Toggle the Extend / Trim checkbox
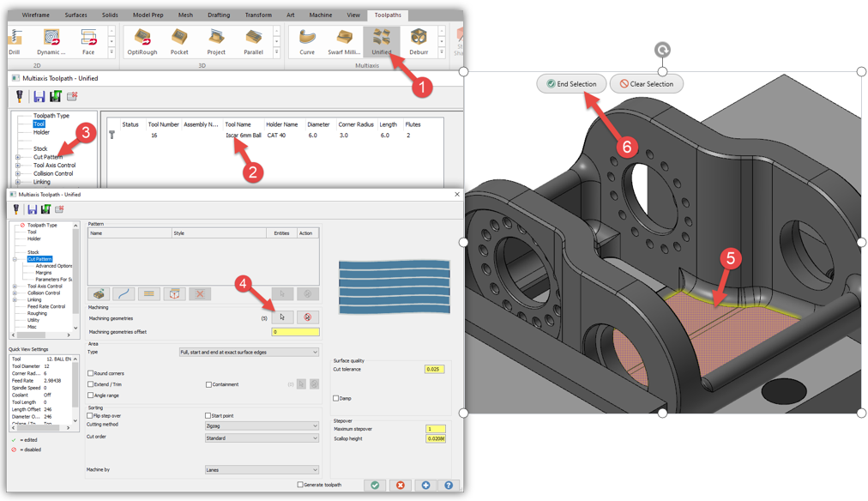Screen dimensions: 868x501 click(x=90, y=384)
